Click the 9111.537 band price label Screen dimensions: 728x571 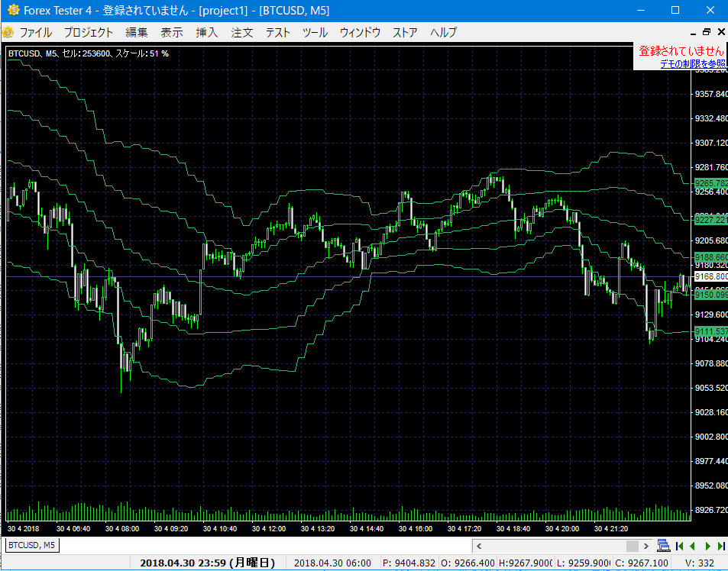711,331
